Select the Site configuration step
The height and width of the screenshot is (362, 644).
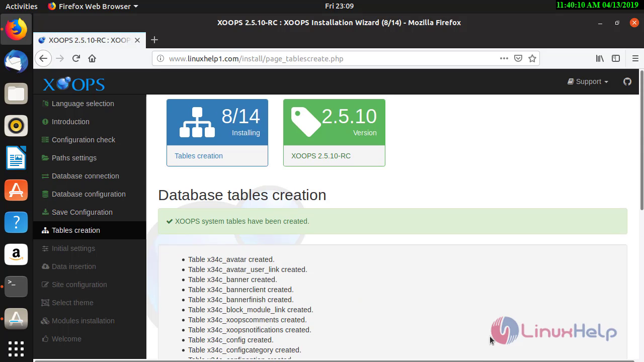[90, 285]
